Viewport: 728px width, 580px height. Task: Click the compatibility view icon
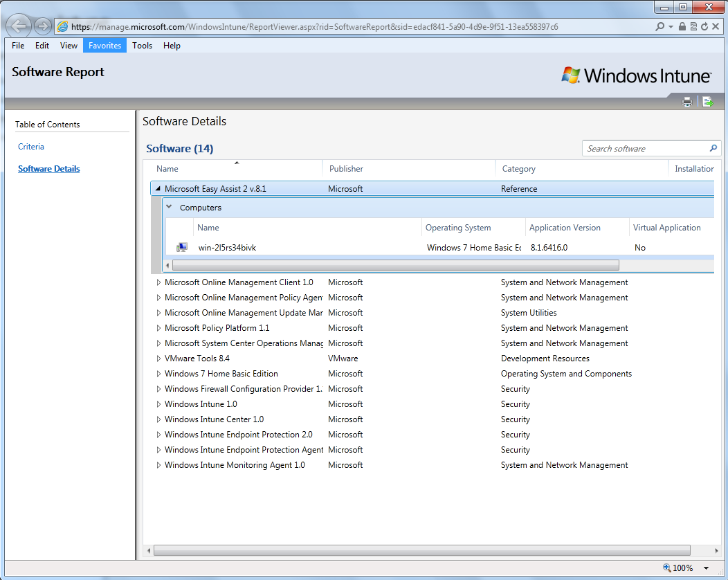pos(693,27)
